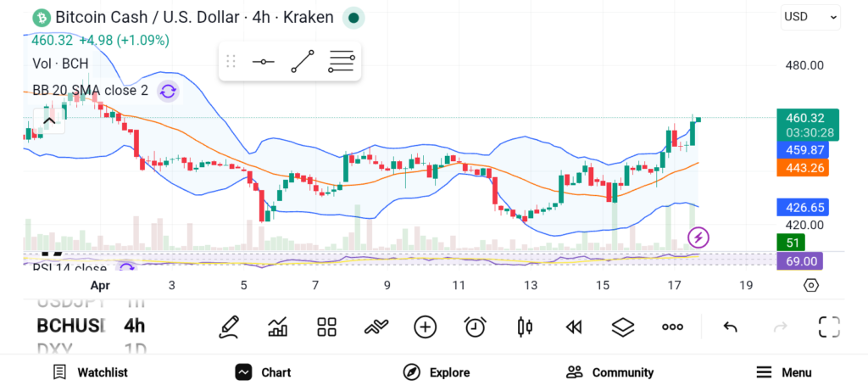868x391 pixels.
Task: Click the undo arrow button
Action: (x=730, y=327)
